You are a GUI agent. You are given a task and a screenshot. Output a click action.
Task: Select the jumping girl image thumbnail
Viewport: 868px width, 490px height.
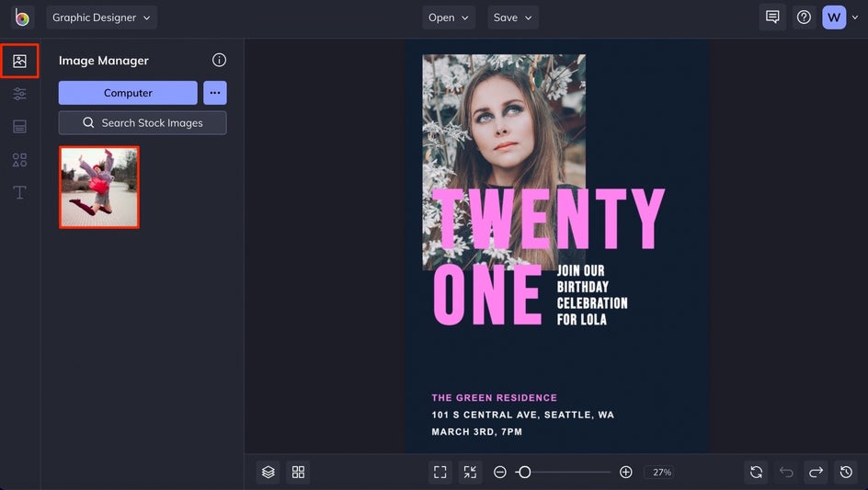pos(99,188)
